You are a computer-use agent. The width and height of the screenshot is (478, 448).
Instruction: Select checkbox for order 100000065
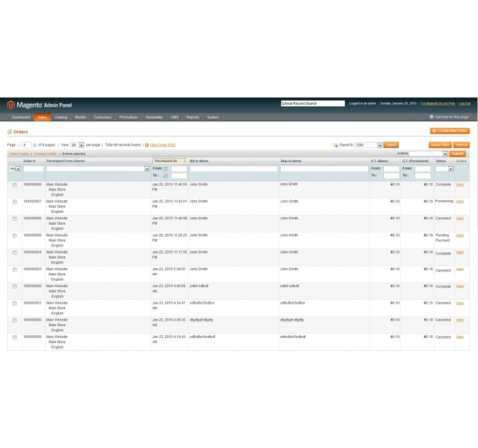click(15, 235)
